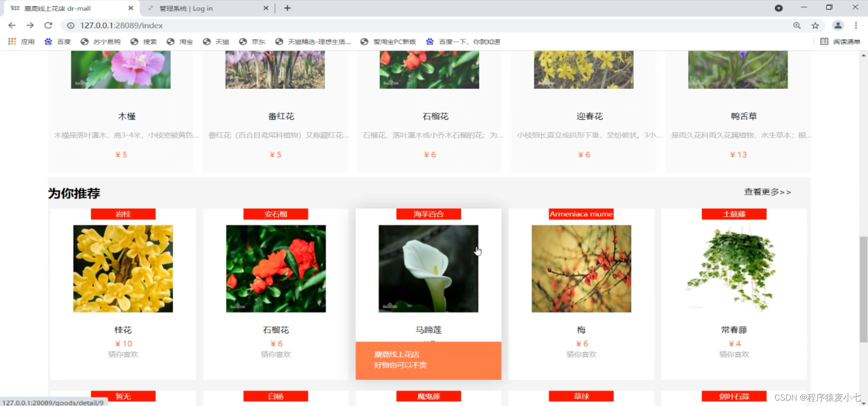
Task: Click the 番红花 description text
Action: pyautogui.click(x=278, y=135)
